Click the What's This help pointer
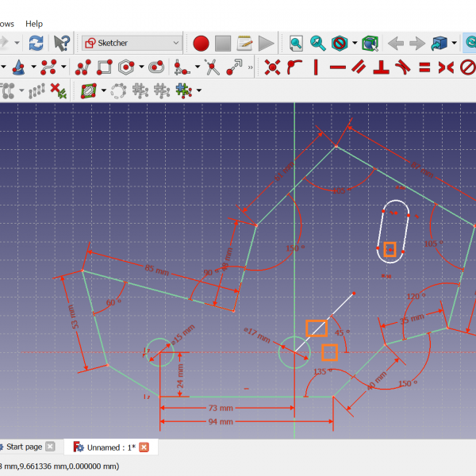476x476 pixels. click(61, 43)
